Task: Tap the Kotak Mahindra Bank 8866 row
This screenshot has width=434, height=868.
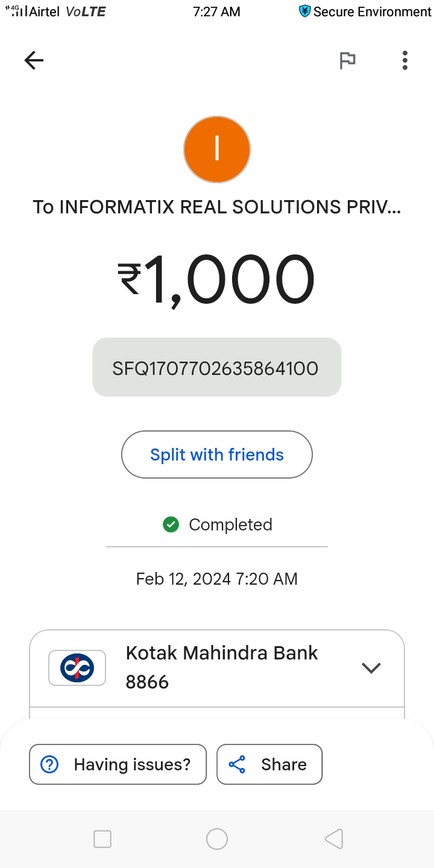Action: pos(221,668)
